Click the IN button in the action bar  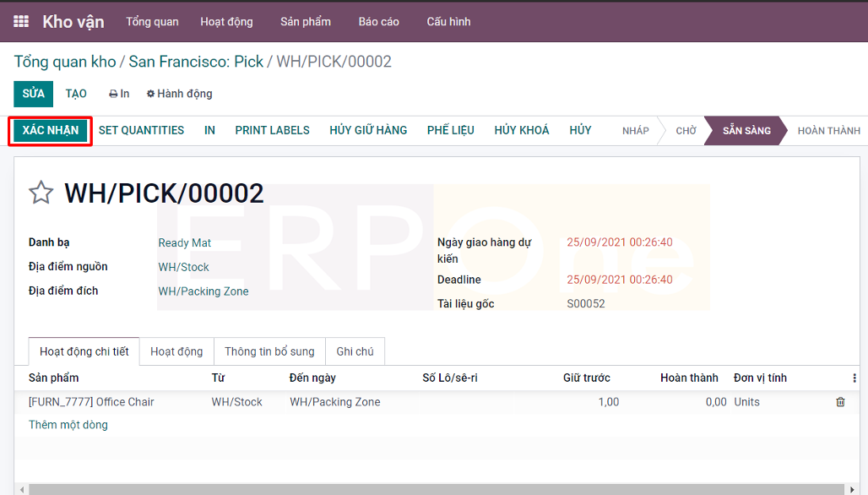pos(209,131)
